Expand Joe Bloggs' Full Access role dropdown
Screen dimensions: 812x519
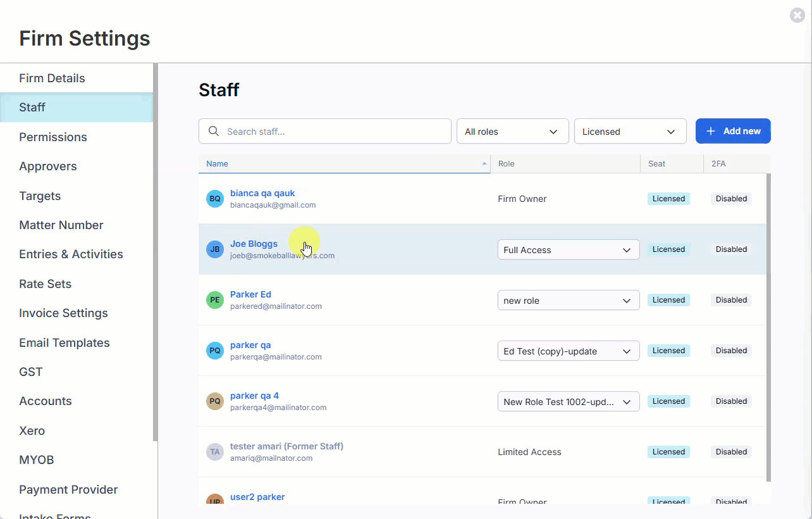tap(569, 249)
